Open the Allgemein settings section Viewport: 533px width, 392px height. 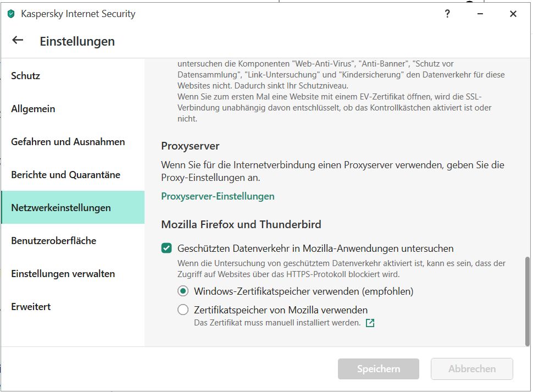(x=73, y=108)
